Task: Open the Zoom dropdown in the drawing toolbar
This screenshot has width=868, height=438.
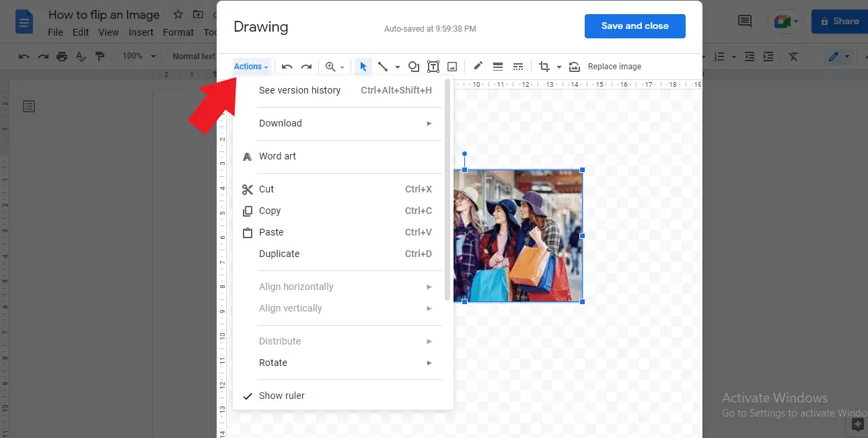Action: pyautogui.click(x=334, y=66)
